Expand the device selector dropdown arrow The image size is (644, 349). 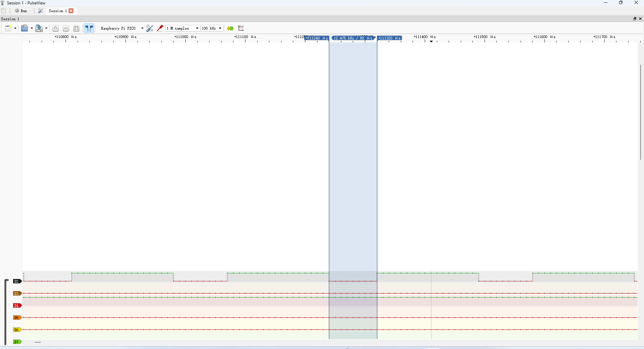pos(142,28)
